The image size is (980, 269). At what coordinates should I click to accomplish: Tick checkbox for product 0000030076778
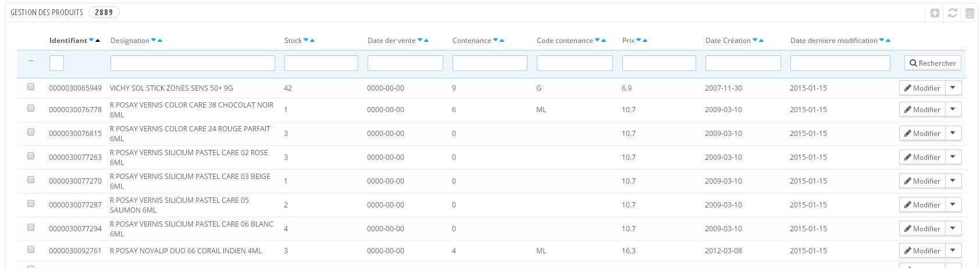pos(31,108)
